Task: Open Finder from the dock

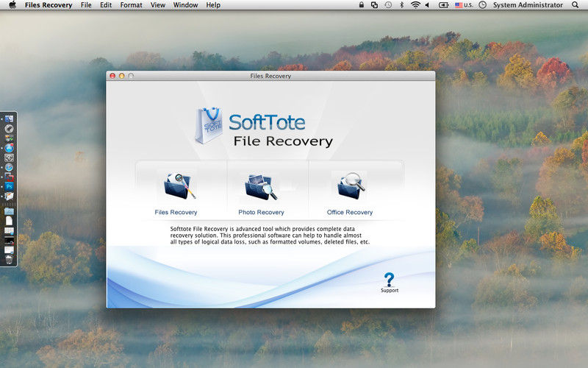Action: point(9,119)
